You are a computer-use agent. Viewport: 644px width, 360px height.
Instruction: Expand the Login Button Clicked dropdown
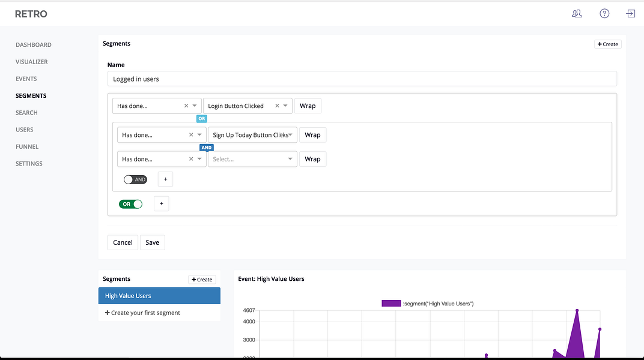click(285, 106)
